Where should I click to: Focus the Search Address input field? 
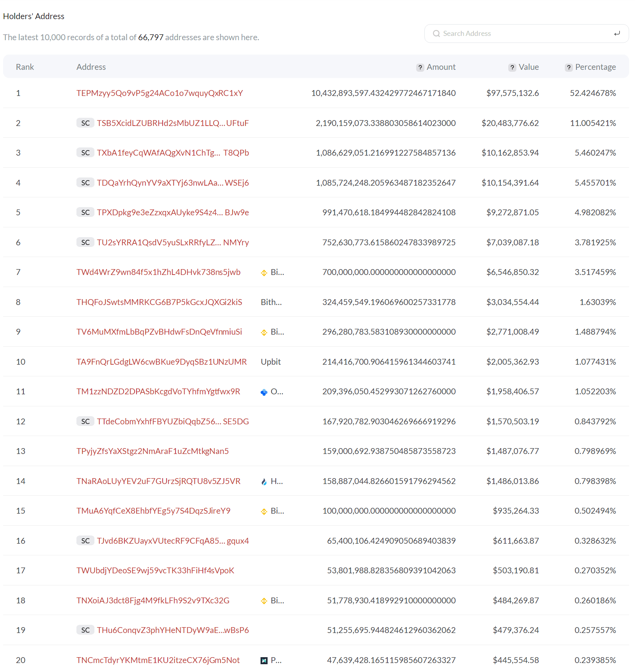coord(527,34)
